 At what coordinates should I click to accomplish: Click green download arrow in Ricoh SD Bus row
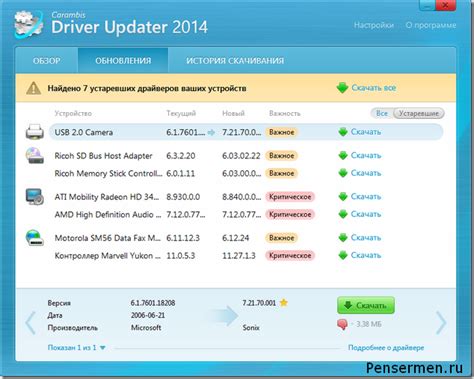[343, 156]
